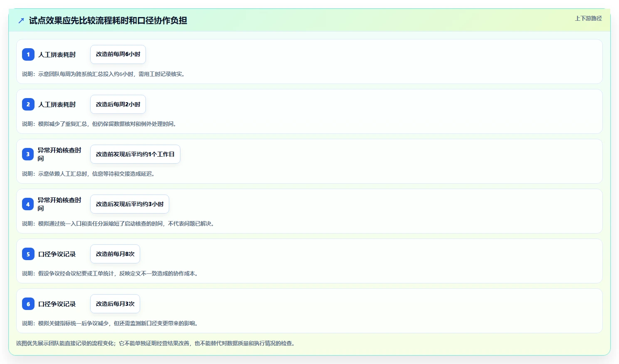Select number badge 4
The height and width of the screenshot is (364, 619).
click(28, 204)
